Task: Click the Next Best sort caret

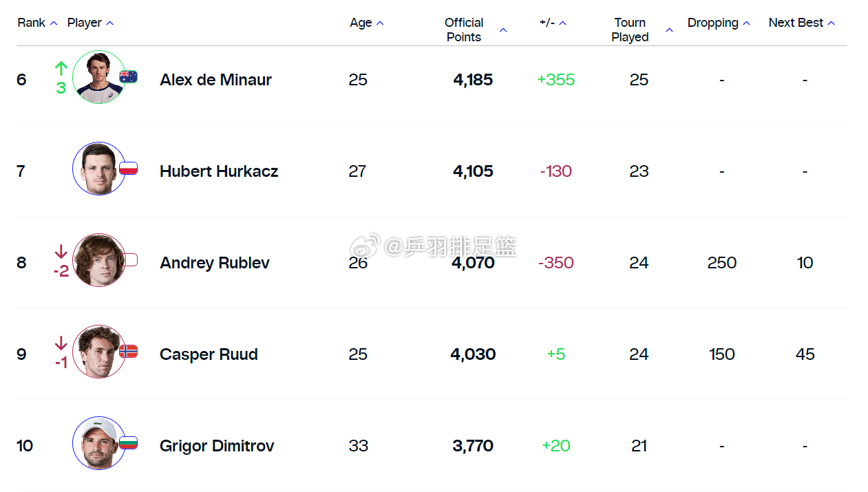Action: (x=831, y=23)
